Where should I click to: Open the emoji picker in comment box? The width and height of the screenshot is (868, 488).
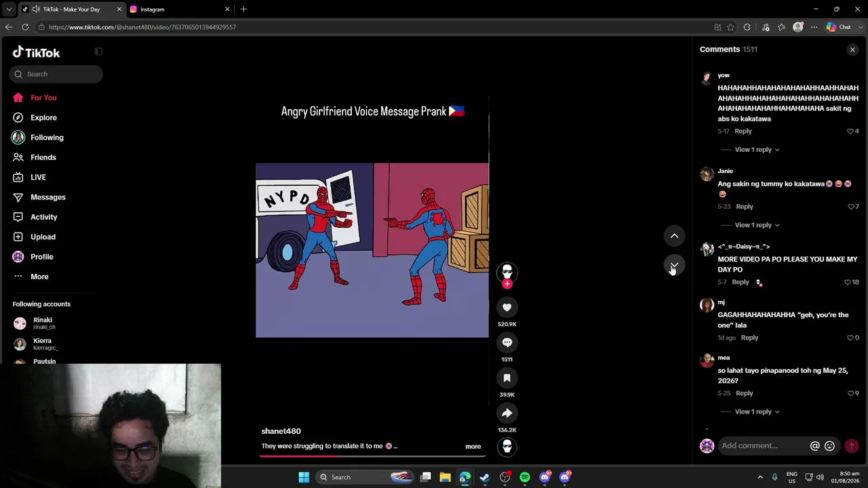[829, 445]
